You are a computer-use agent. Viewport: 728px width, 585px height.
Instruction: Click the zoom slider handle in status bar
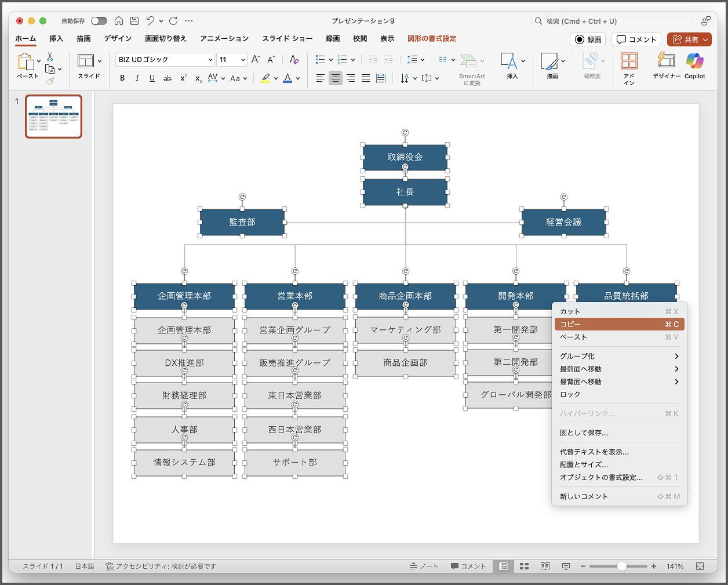[621, 566]
